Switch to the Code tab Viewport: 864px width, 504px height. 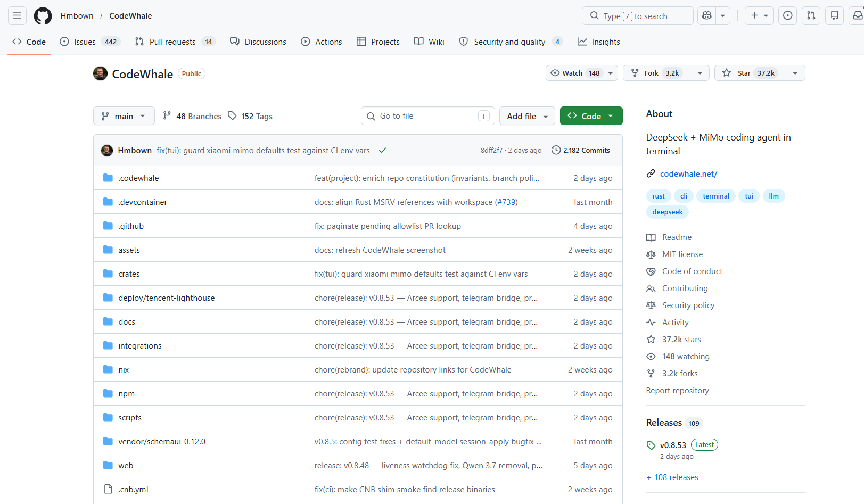point(29,42)
